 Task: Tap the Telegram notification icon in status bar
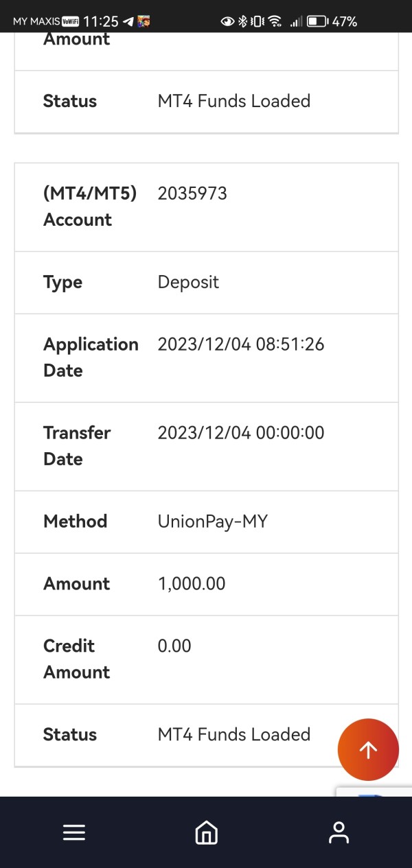(127, 22)
